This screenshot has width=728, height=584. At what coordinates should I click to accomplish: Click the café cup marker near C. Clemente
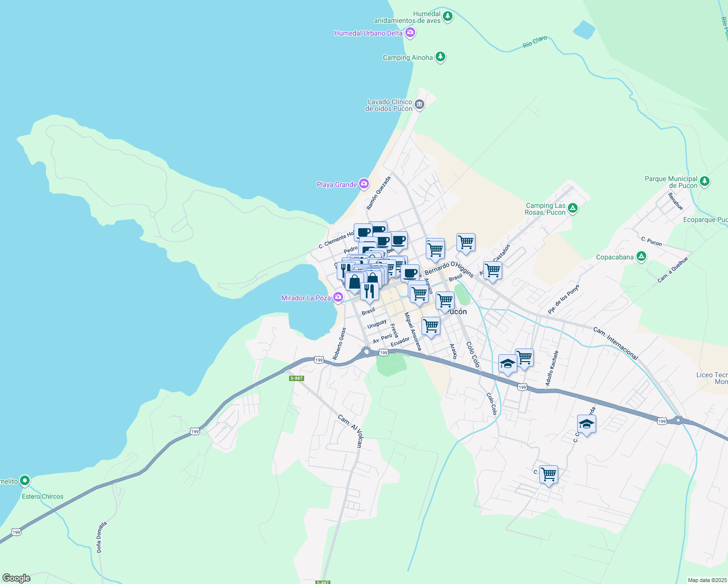tap(364, 233)
